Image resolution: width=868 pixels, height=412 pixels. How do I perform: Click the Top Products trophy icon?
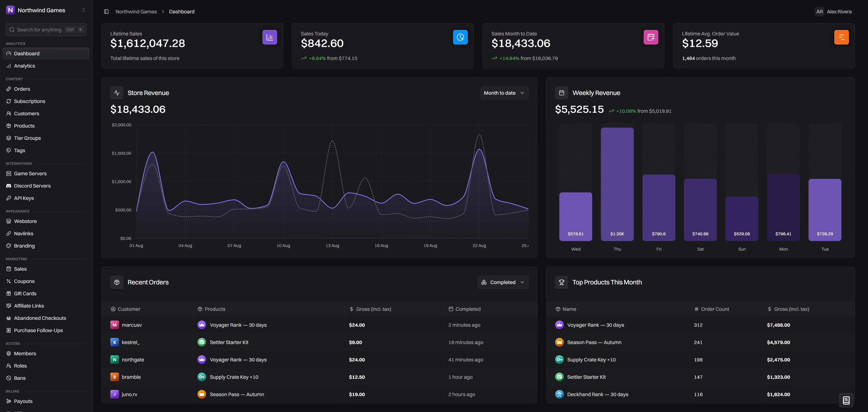(561, 282)
